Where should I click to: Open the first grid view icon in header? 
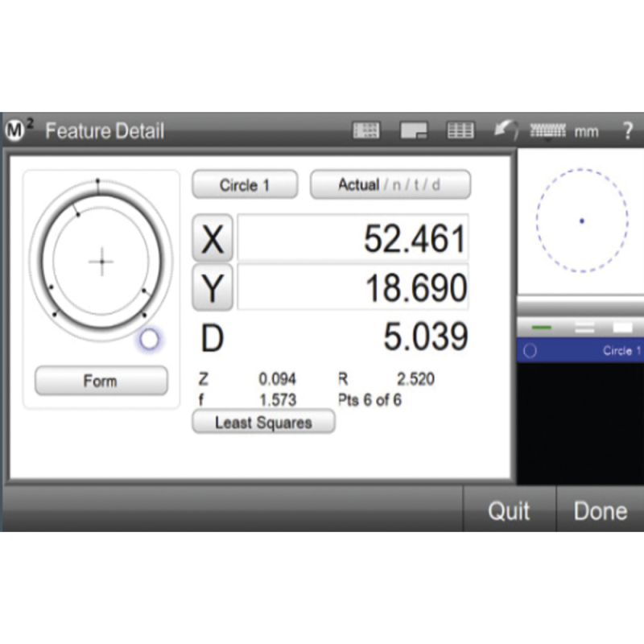[366, 131]
